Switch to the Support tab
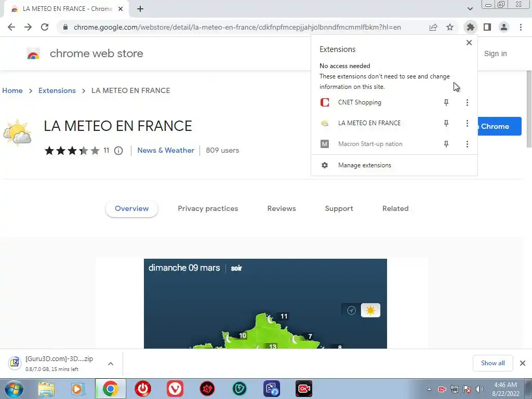 [x=339, y=209]
